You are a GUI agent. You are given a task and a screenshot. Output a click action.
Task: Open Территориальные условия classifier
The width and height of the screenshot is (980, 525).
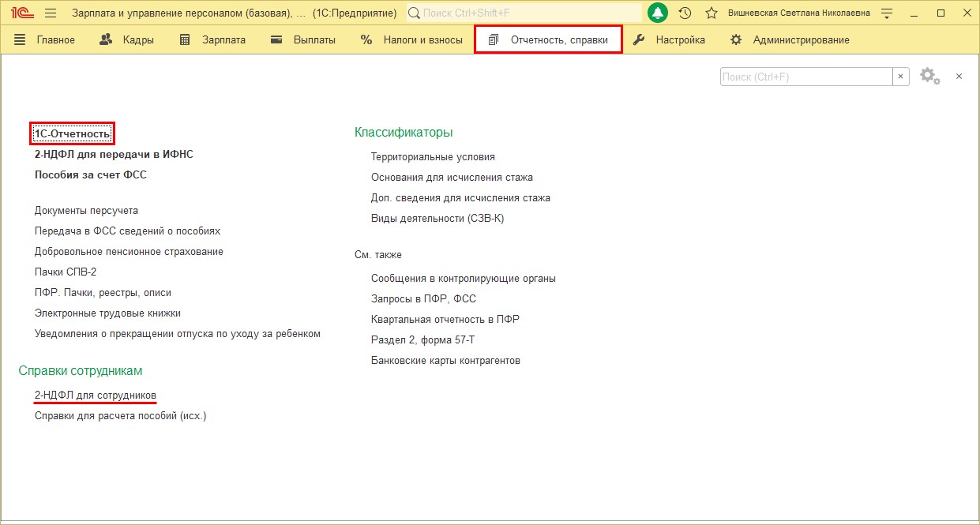point(433,157)
